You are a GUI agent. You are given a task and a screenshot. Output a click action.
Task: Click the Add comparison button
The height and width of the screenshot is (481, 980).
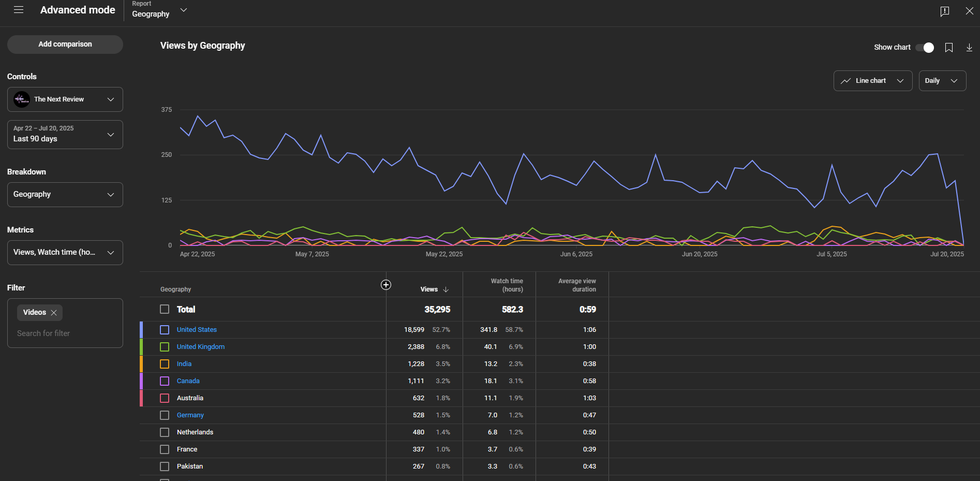point(65,45)
